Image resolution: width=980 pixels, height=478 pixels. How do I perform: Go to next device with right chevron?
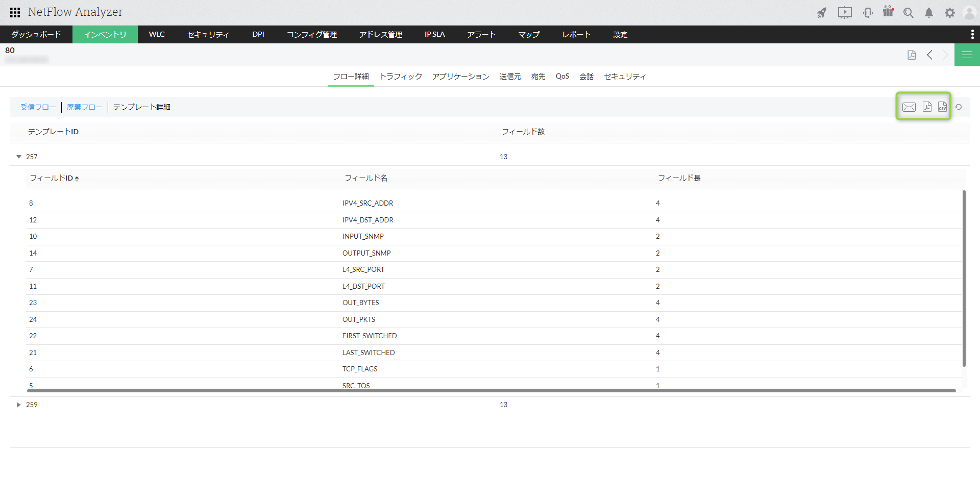tap(945, 55)
